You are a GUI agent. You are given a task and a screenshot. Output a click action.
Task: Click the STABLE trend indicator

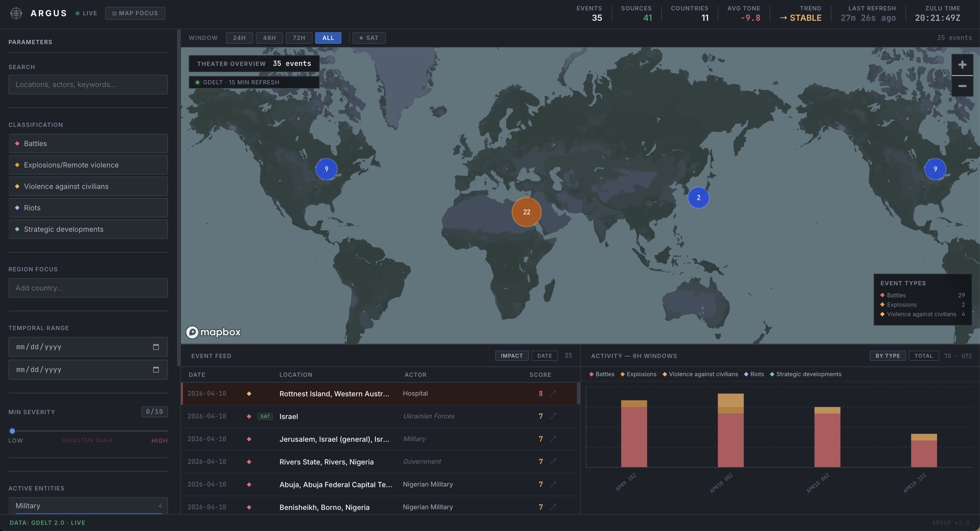pos(801,18)
